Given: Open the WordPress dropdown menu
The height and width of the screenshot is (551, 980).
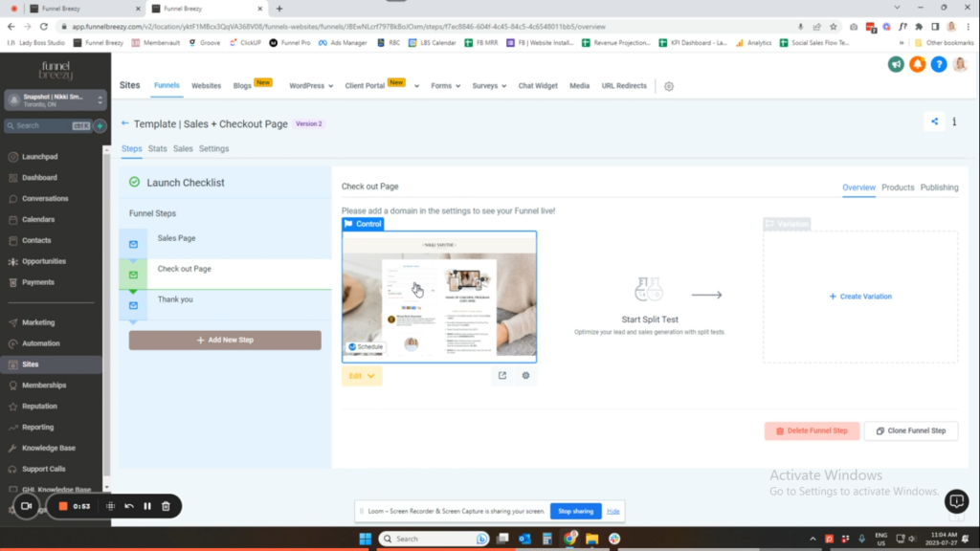Looking at the screenshot, I should pyautogui.click(x=312, y=86).
